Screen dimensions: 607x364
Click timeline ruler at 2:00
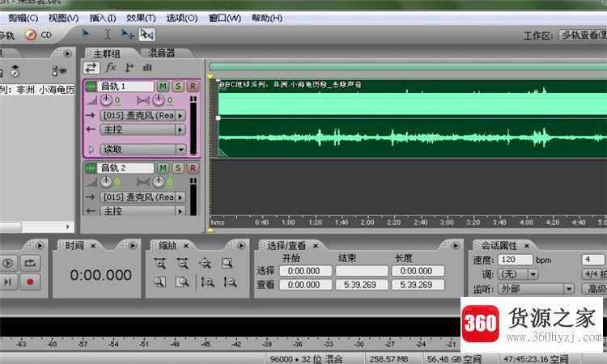[367, 222]
